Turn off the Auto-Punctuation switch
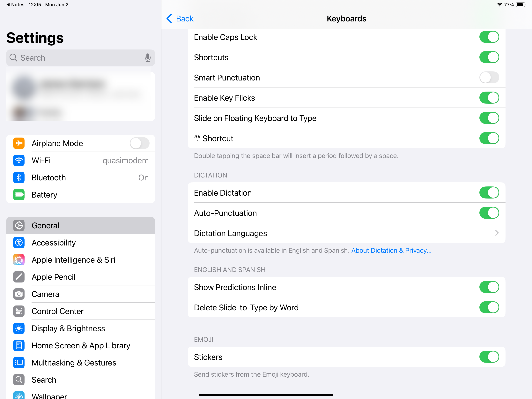This screenshot has height=399, width=532. coord(489,213)
